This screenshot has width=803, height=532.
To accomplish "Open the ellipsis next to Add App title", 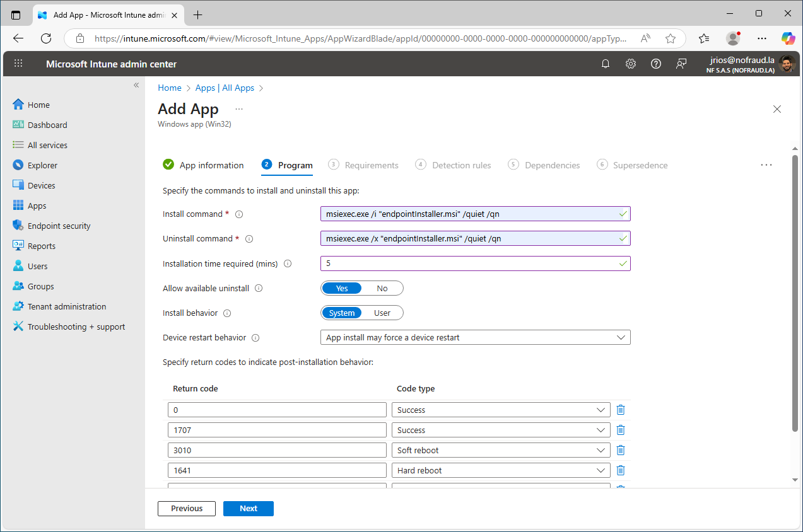I will 239,109.
